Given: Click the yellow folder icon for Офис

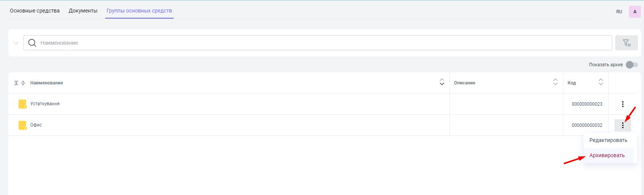Looking at the screenshot, I should coord(22,125).
